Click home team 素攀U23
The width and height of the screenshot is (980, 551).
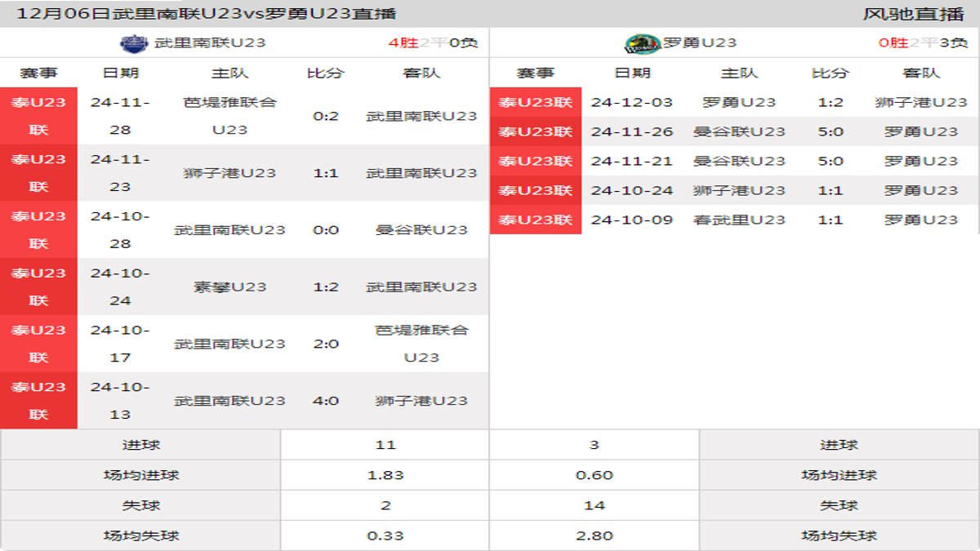point(229,287)
